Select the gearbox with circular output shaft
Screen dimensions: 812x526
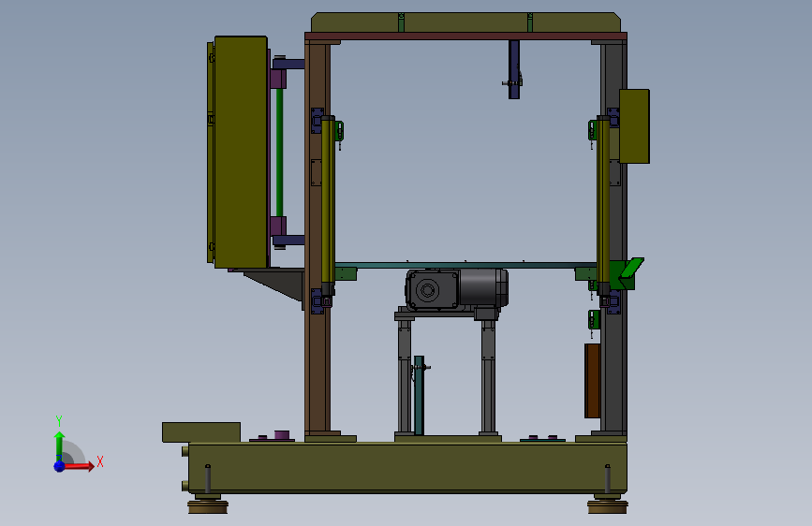[x=433, y=290]
